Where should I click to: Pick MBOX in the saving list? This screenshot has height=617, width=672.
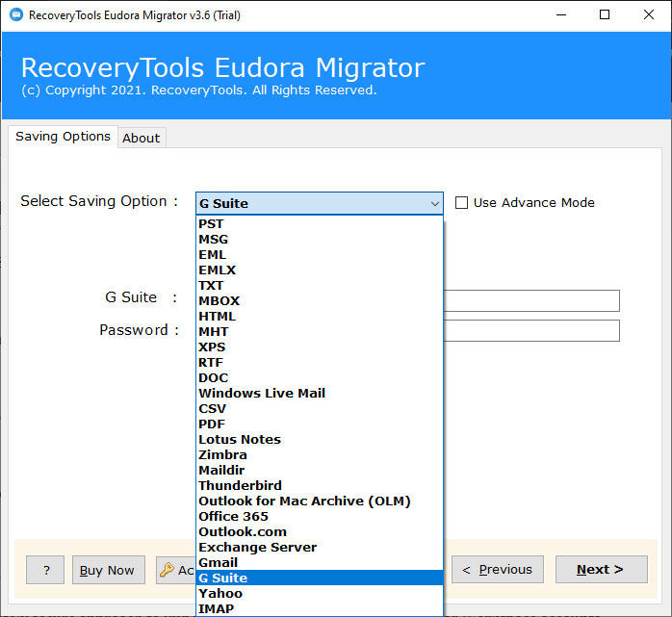point(320,300)
